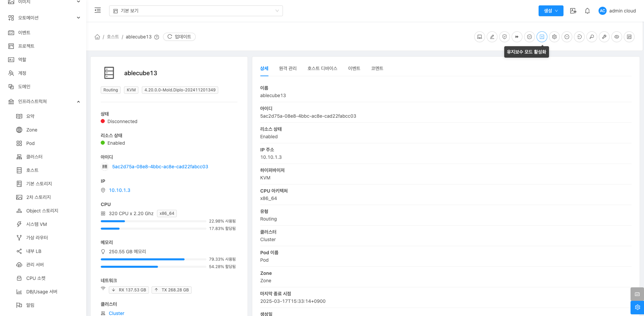Click the enable maintenance mode icon
This screenshot has height=316, width=644.
click(x=542, y=37)
